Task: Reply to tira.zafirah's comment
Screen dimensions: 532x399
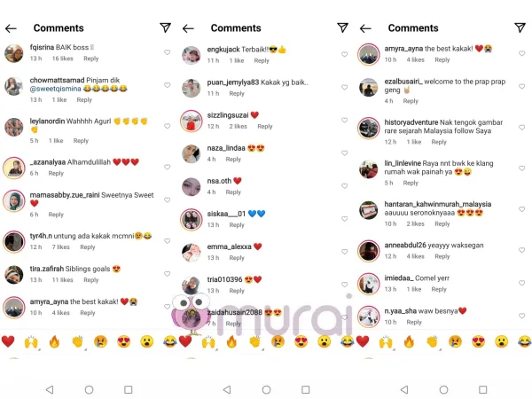Action: click(91, 280)
